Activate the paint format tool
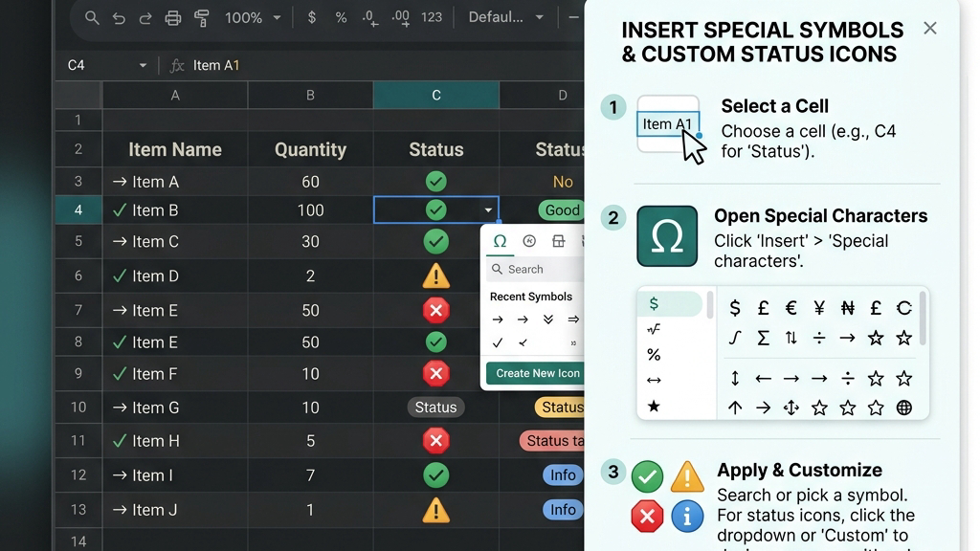The width and height of the screenshot is (980, 551). tap(201, 18)
